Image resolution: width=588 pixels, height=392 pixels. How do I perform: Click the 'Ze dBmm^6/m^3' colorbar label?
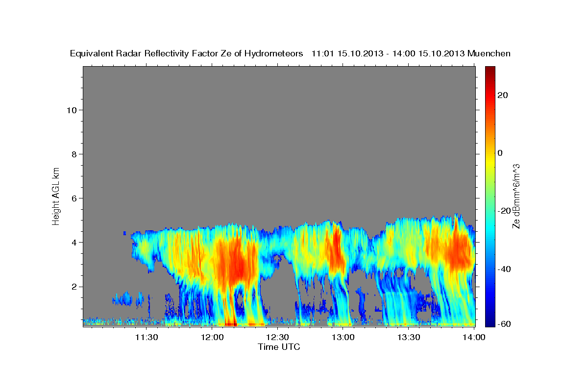point(516,196)
